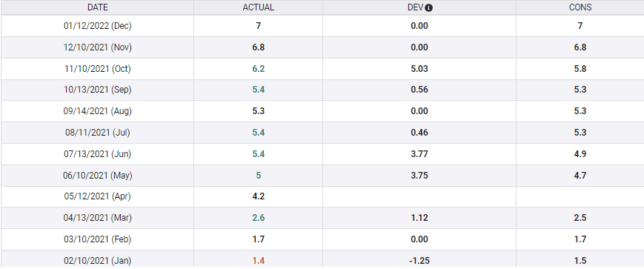Select the 11/10/2021 (Oct) date cell

(97, 69)
